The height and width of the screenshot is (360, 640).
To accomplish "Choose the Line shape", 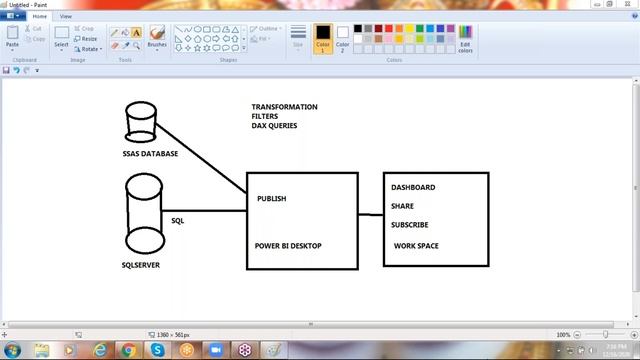I will click(x=179, y=29).
